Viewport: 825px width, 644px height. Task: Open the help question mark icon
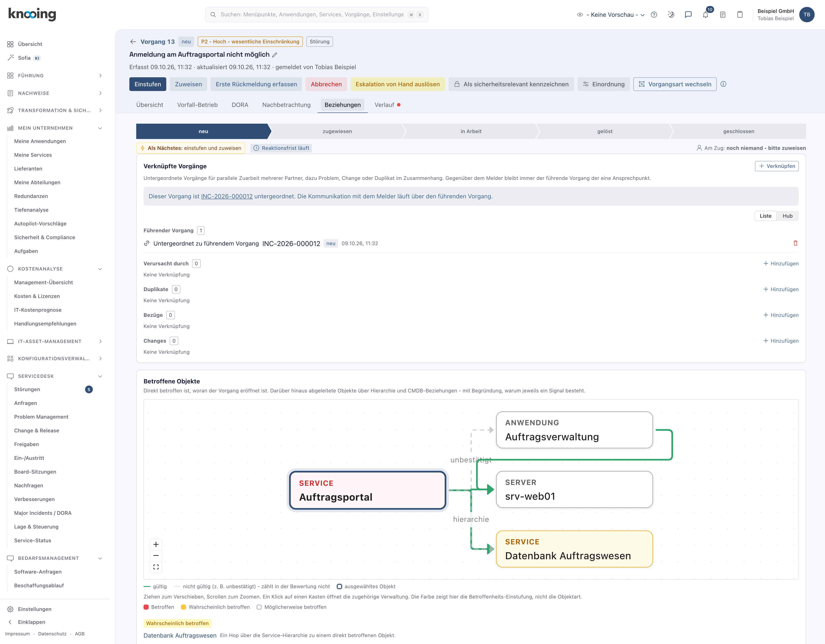pos(654,15)
